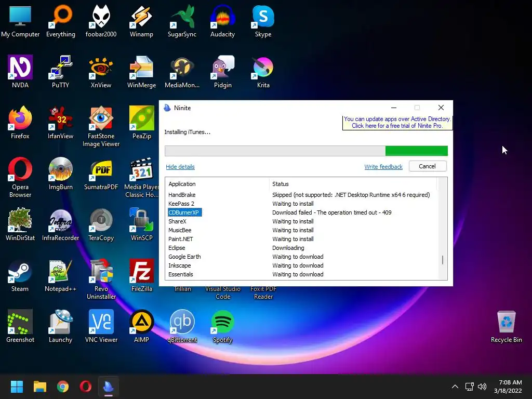Select the Everything search desktop icon
The height and width of the screenshot is (399, 532).
pos(60,21)
